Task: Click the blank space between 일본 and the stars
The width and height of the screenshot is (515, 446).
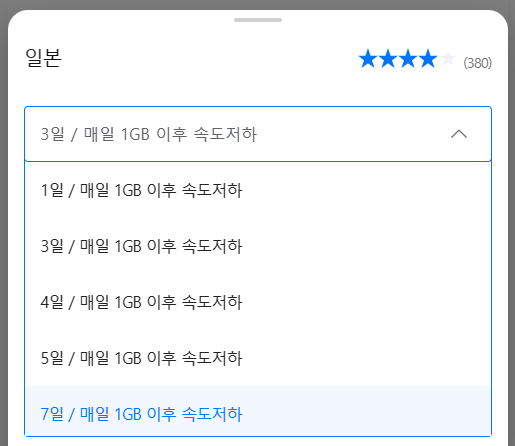Action: 210,59
